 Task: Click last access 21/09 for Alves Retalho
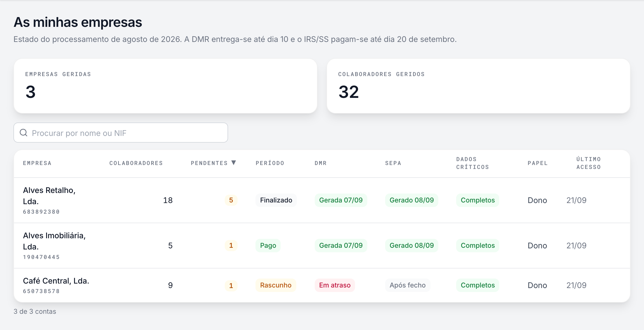(x=576, y=200)
